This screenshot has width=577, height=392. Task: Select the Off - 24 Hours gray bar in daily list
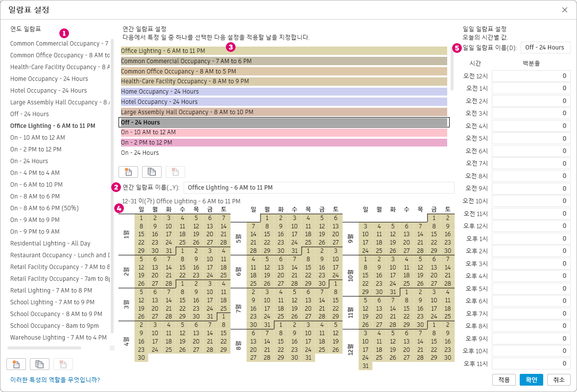[284, 122]
